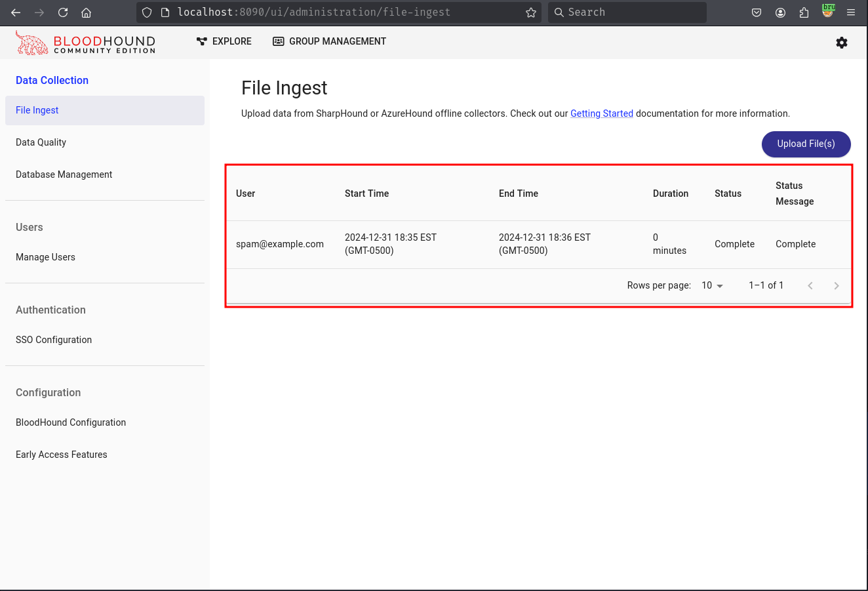Viewport: 868px width, 591px height.
Task: Open the browser extensions puzzle icon
Action: point(804,12)
